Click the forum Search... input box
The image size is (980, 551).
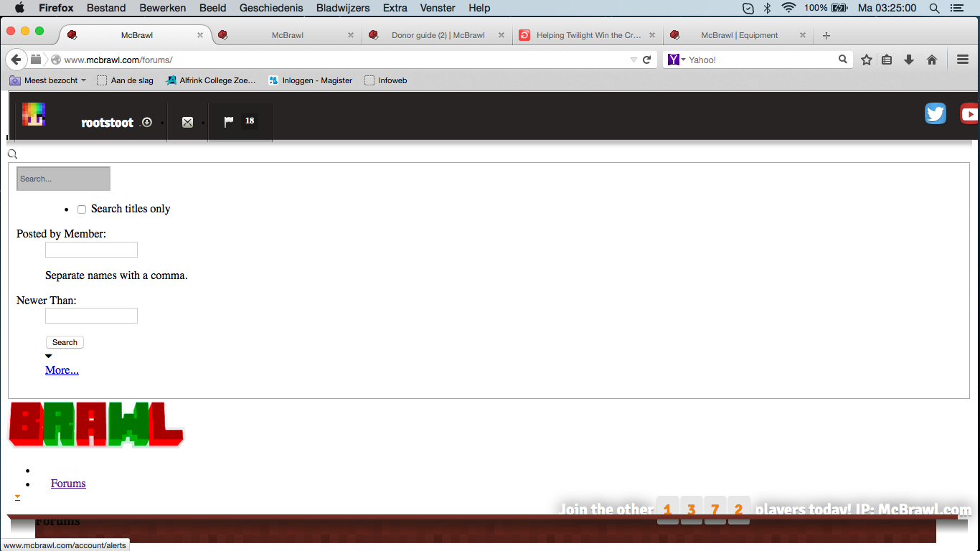64,179
